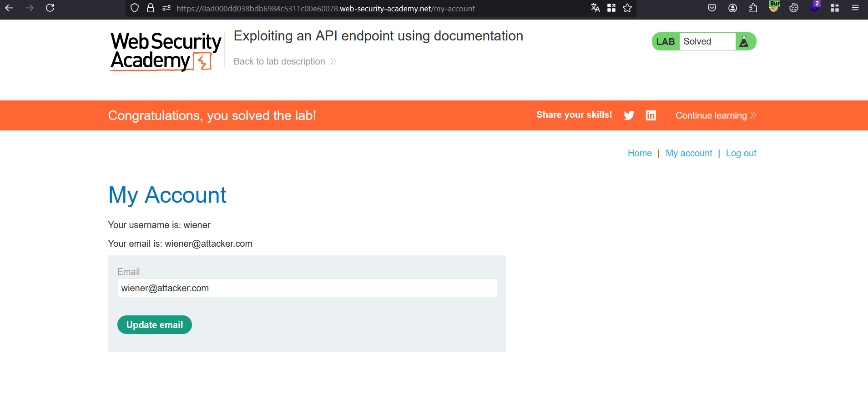868x394 pixels.
Task: Open the My account navigation link
Action: tap(689, 153)
